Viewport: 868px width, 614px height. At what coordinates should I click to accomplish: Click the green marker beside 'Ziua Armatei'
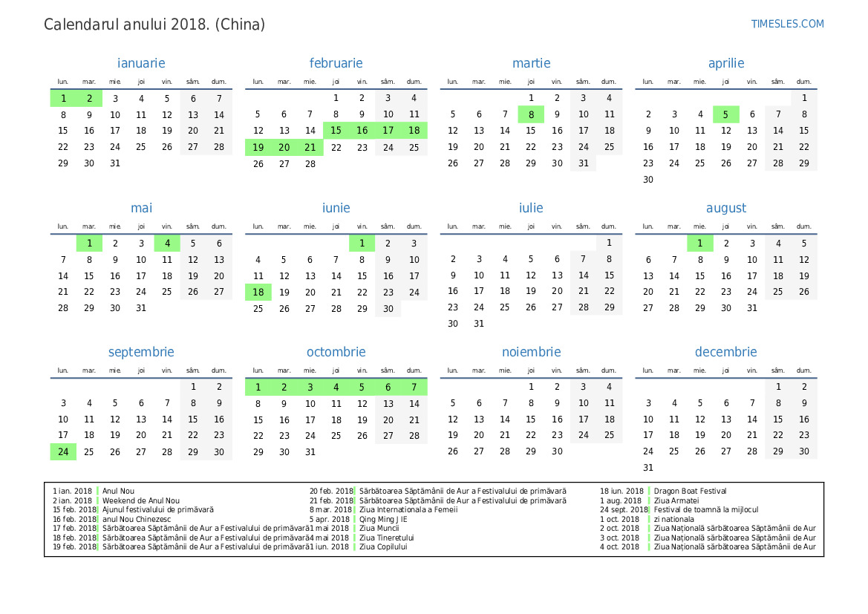tap(650, 500)
